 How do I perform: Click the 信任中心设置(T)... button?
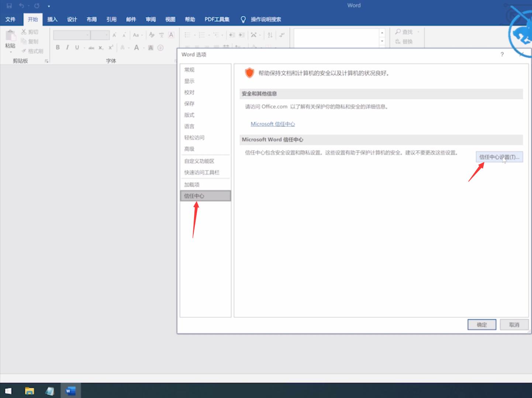499,157
